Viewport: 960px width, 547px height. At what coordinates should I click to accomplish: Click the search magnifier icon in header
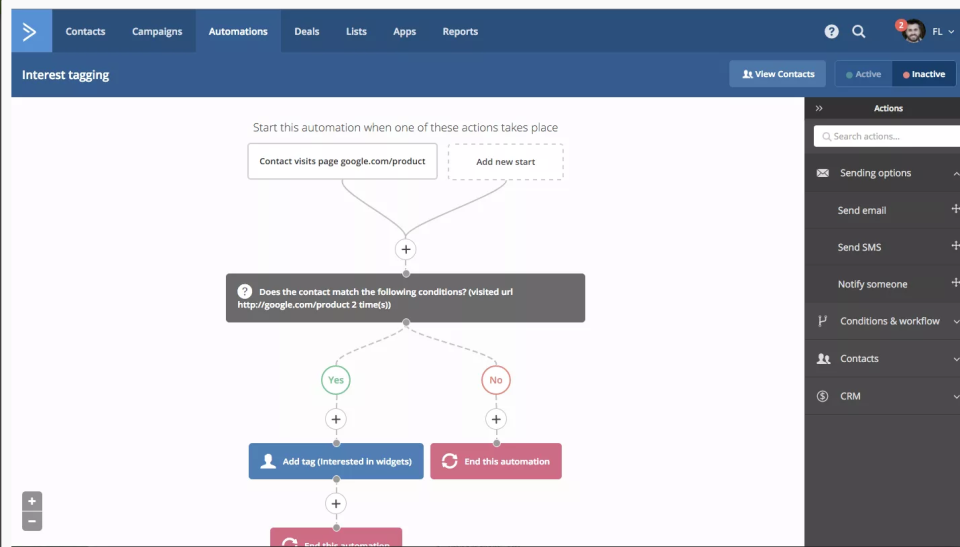858,31
